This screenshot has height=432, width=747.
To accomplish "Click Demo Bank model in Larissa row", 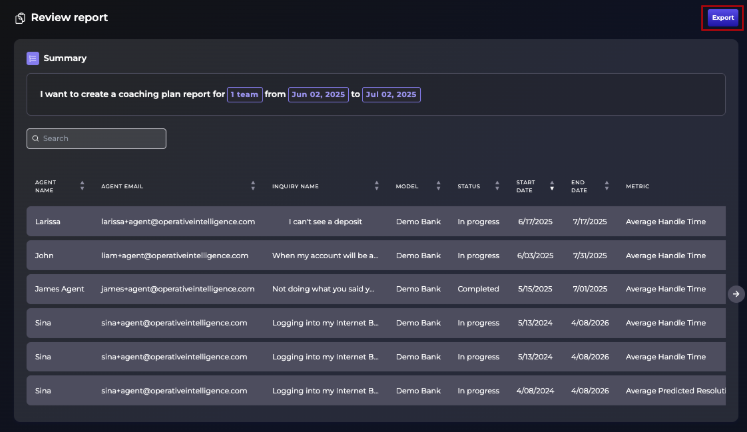I will pyautogui.click(x=418, y=221).
